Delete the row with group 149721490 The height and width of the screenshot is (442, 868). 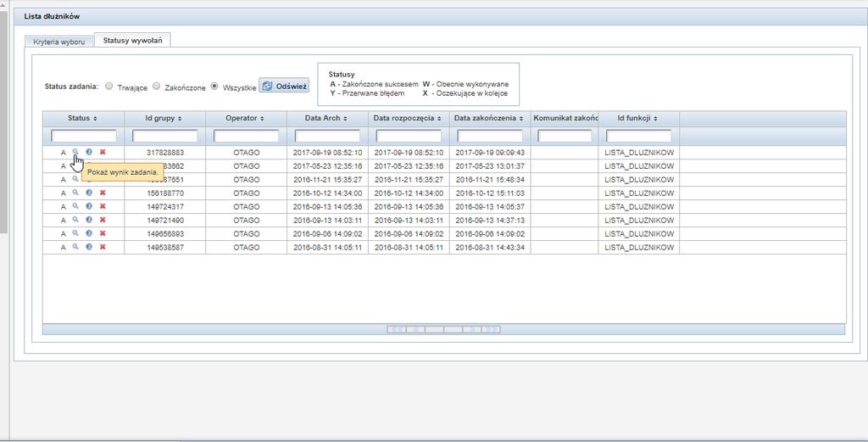pos(103,220)
